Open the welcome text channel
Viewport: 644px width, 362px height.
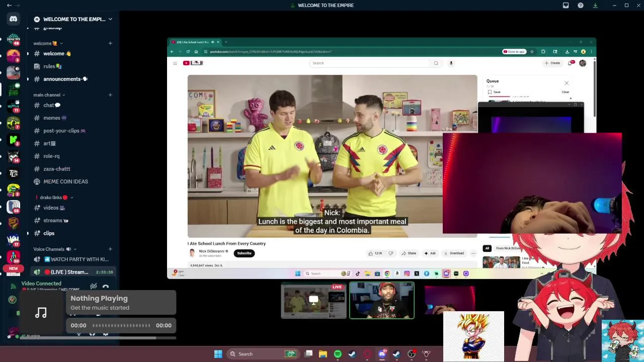72,53
